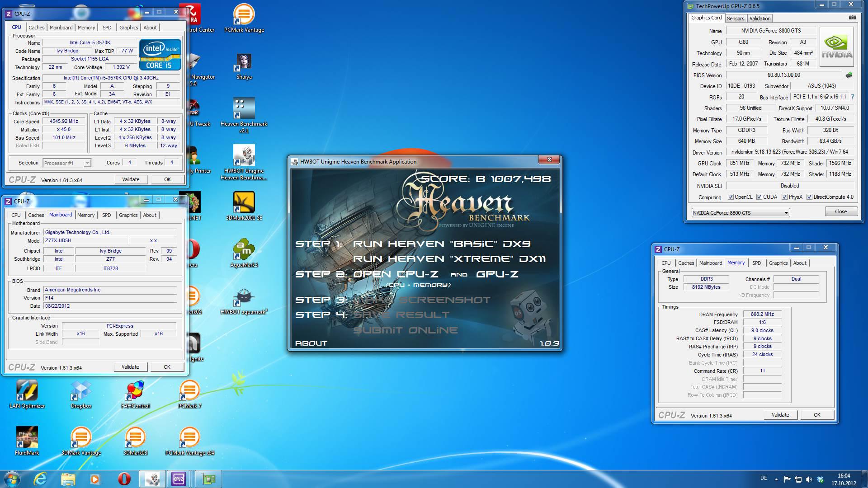The image size is (868, 488).
Task: Click the clock showing 16:04
Action: (844, 475)
